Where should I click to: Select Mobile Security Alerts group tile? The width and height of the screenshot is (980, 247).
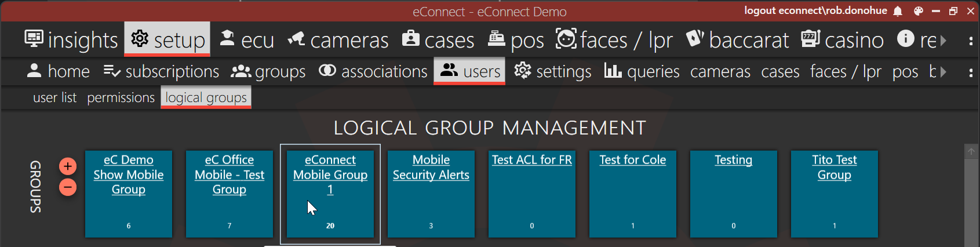[431, 194]
